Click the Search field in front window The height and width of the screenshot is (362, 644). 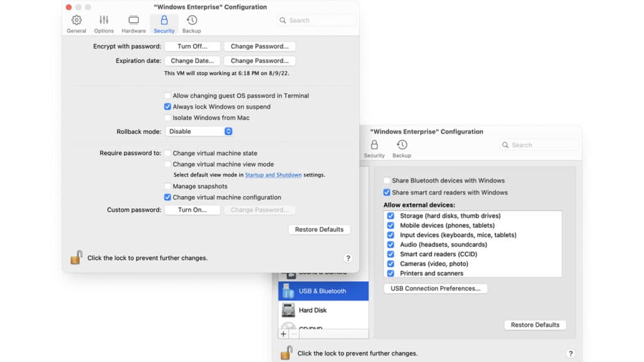click(316, 20)
